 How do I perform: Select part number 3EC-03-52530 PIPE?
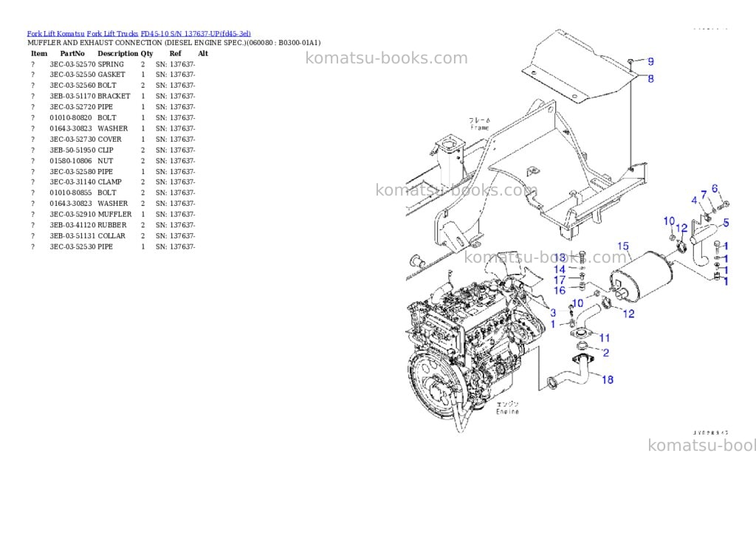(x=81, y=246)
